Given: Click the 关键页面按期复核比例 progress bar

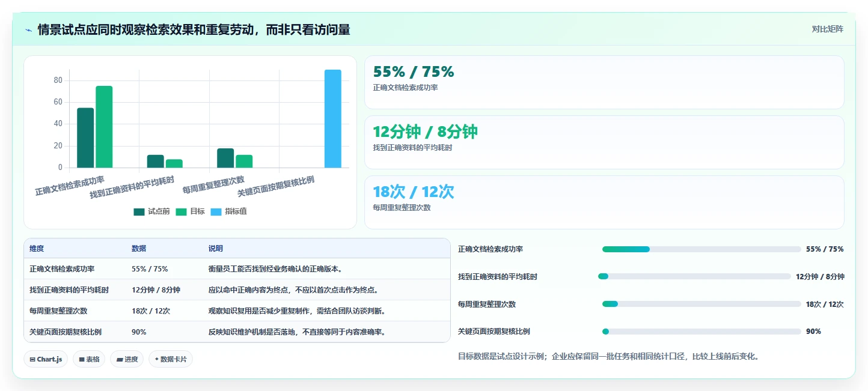Looking at the screenshot, I should pos(701,332).
